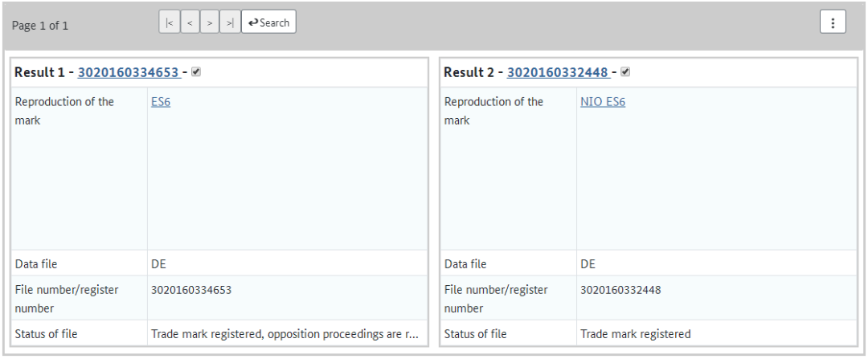Click the 'Page 1 of 1' indicator
868x359 pixels.
point(40,26)
